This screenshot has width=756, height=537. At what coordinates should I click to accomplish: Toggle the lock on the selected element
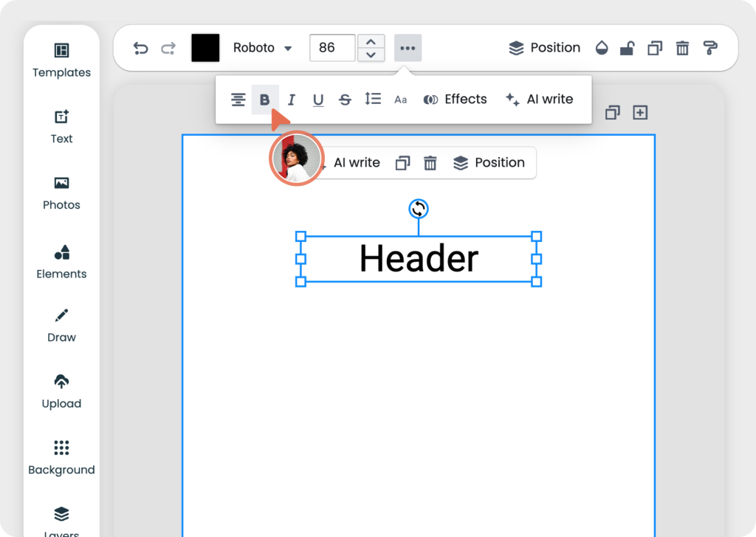coord(627,48)
